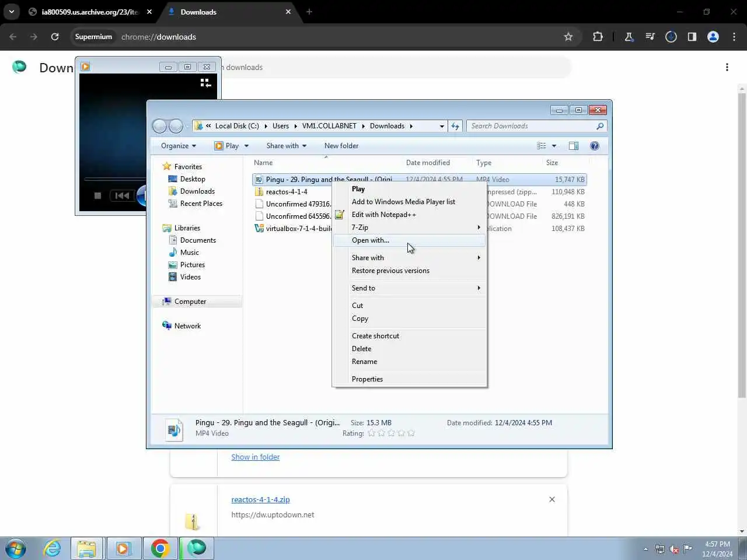This screenshot has width=747, height=560.
Task: Select Downloads in navigation pane
Action: pos(197,191)
